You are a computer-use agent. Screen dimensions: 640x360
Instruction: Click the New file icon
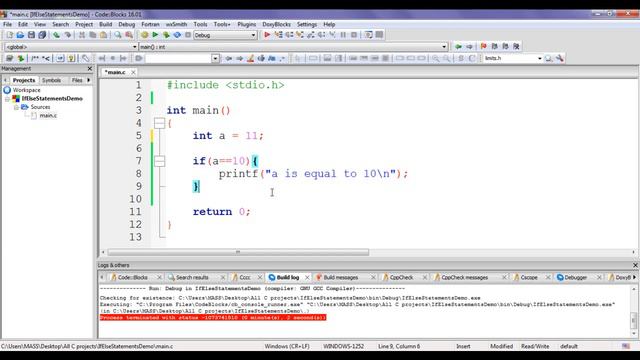click(9, 35)
